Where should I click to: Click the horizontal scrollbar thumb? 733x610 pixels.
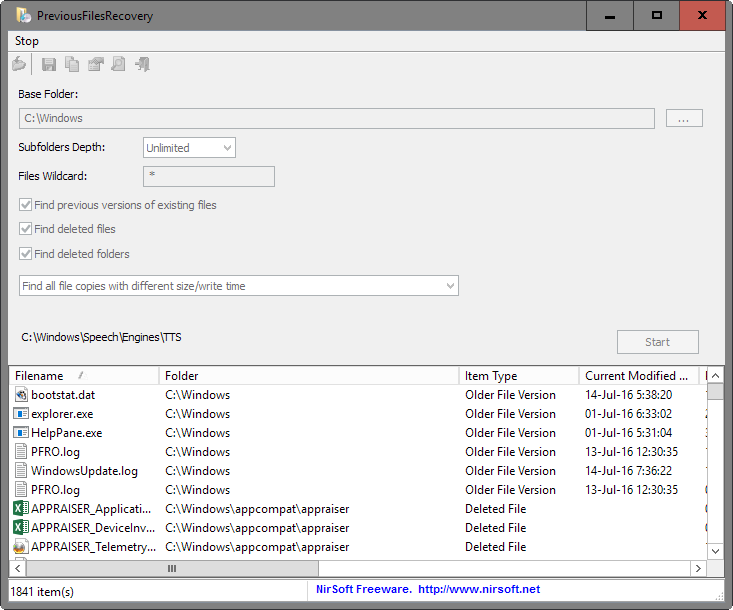tap(172, 568)
